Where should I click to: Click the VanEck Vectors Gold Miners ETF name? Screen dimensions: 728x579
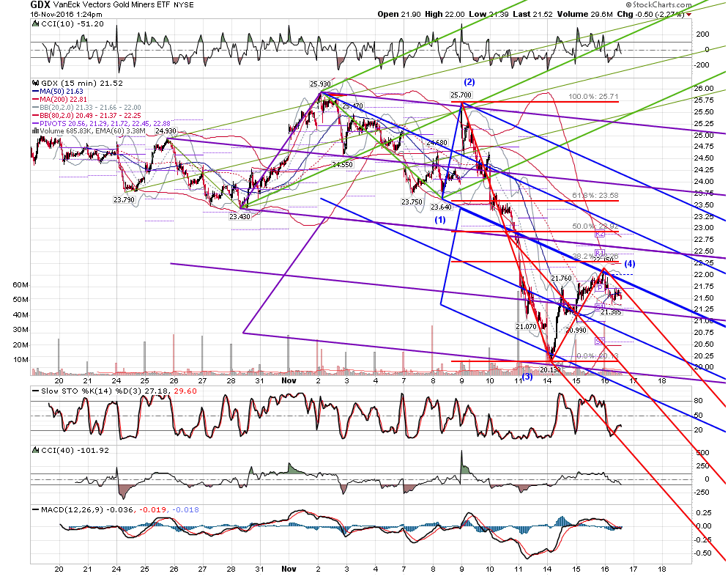(x=112, y=4)
